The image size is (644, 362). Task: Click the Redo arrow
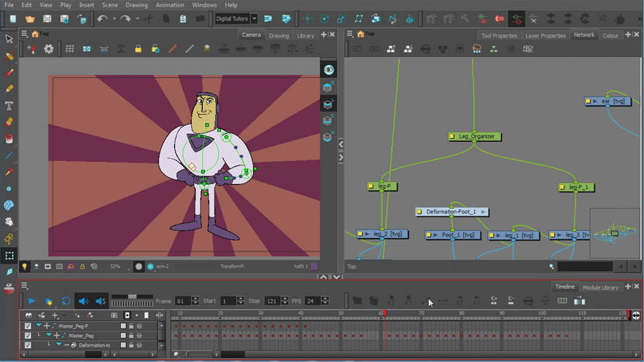pos(126,19)
